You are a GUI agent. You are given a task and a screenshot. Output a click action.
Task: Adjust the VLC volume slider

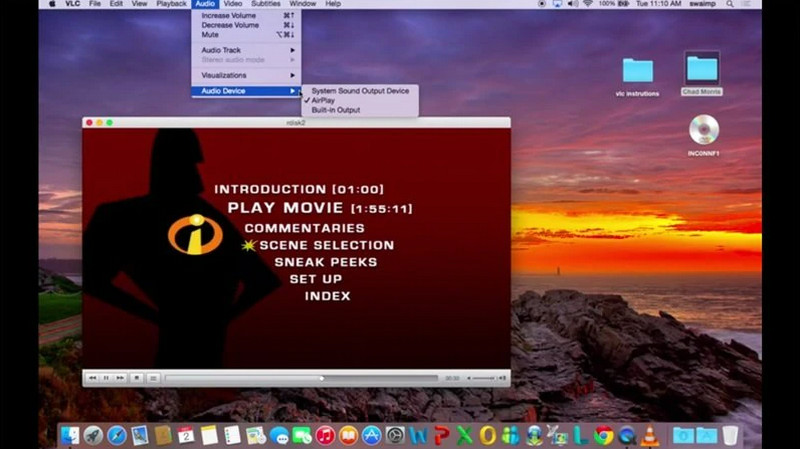click(484, 378)
